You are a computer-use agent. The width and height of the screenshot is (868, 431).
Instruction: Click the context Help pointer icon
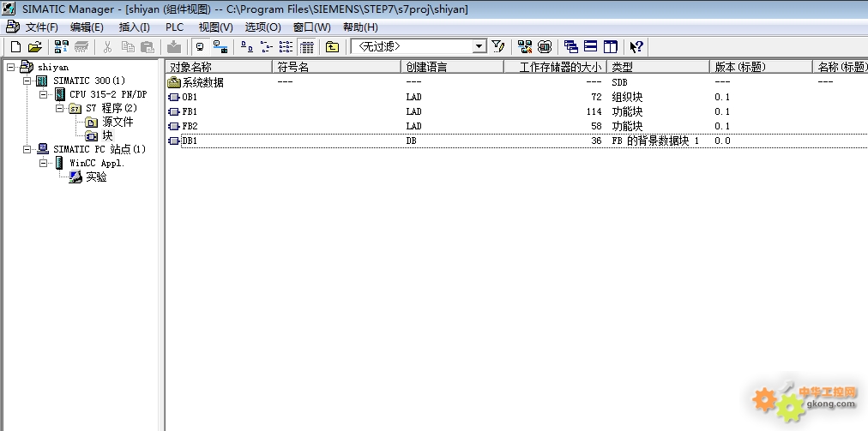[636, 47]
